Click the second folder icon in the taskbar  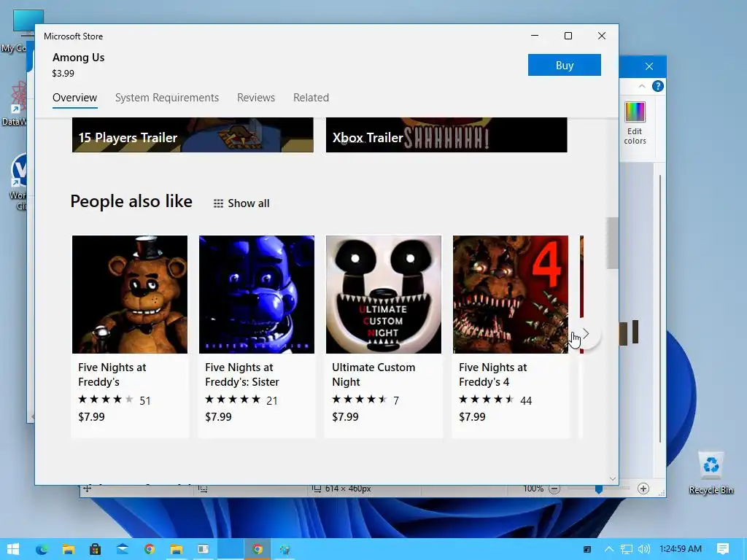pos(177,549)
